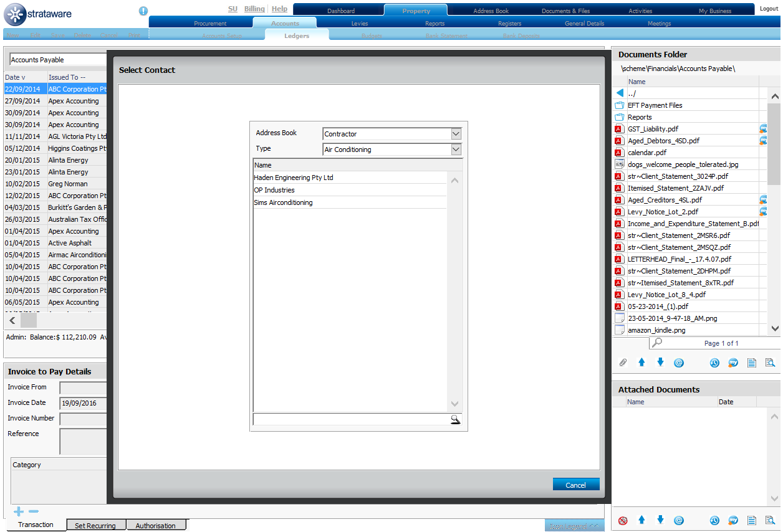Click the blue info icon beside Strataware logo
The image size is (783, 532).
click(143, 11)
